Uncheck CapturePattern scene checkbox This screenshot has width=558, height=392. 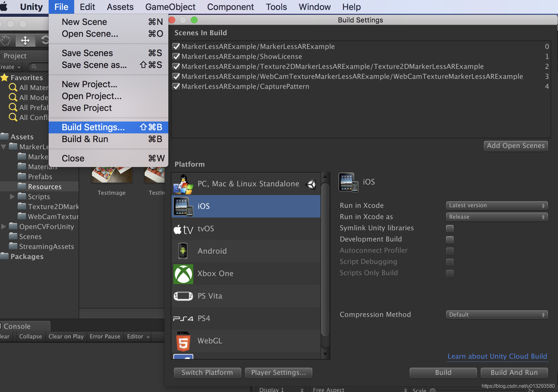pyautogui.click(x=176, y=86)
